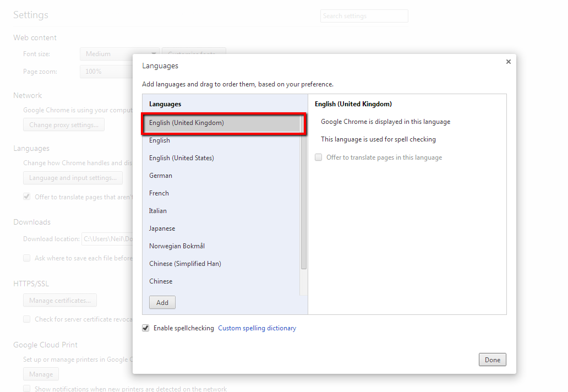Screen dimensions: 568x392
Task: Select the plain Chinese language entry
Action: point(221,281)
